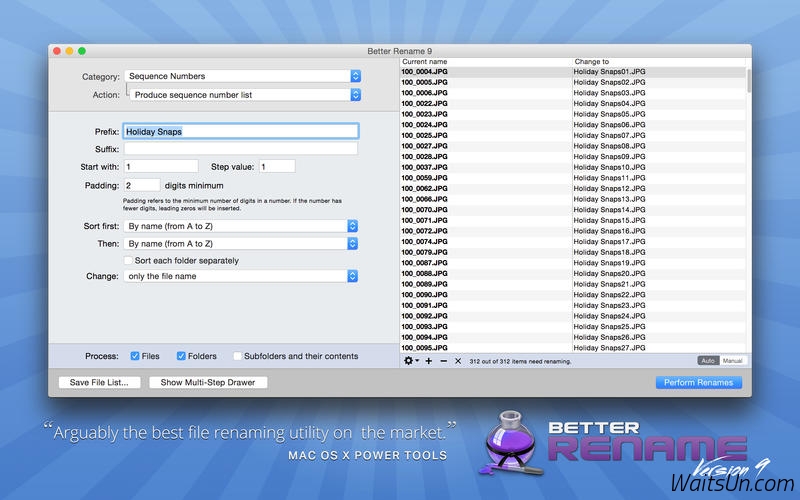Click new name Holiday Snaps27.JPG
The width and height of the screenshot is (800, 500).
(609, 348)
